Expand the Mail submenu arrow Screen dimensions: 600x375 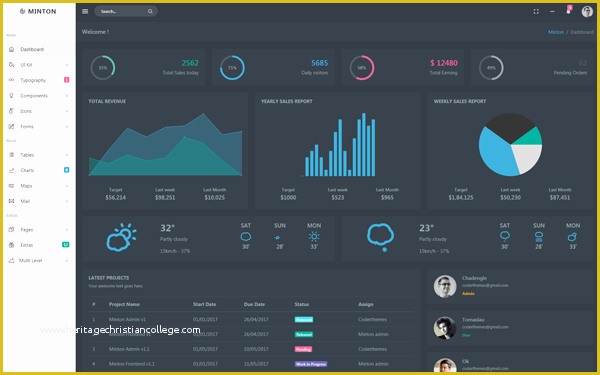[67, 201]
